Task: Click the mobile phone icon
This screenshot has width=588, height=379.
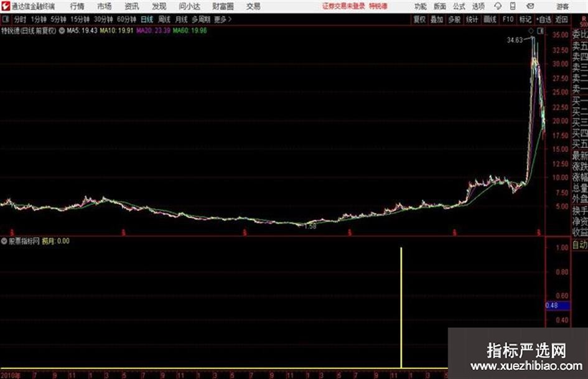Action: (x=513, y=6)
